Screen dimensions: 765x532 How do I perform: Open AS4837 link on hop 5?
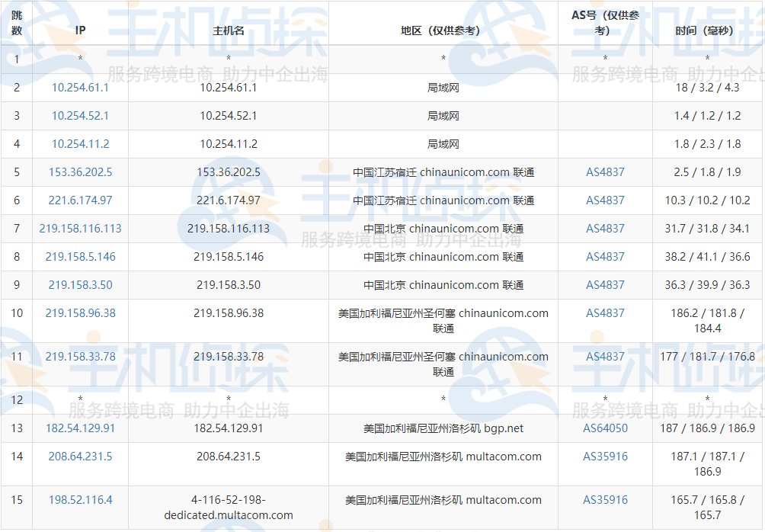[x=604, y=171]
